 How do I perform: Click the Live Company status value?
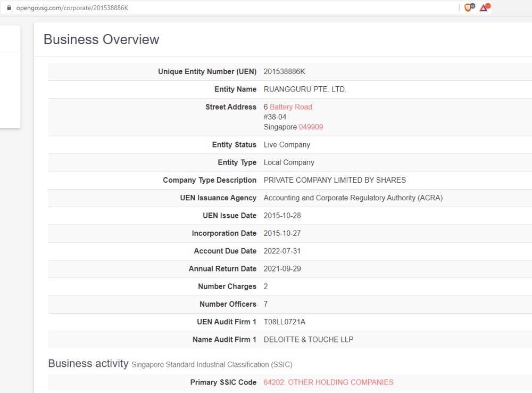pos(287,145)
